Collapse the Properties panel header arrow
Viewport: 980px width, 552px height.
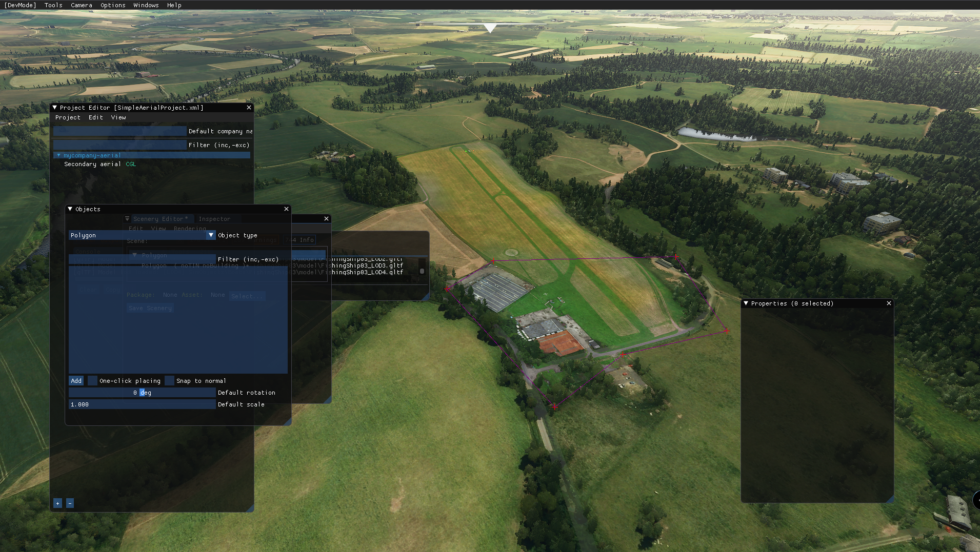click(x=746, y=303)
